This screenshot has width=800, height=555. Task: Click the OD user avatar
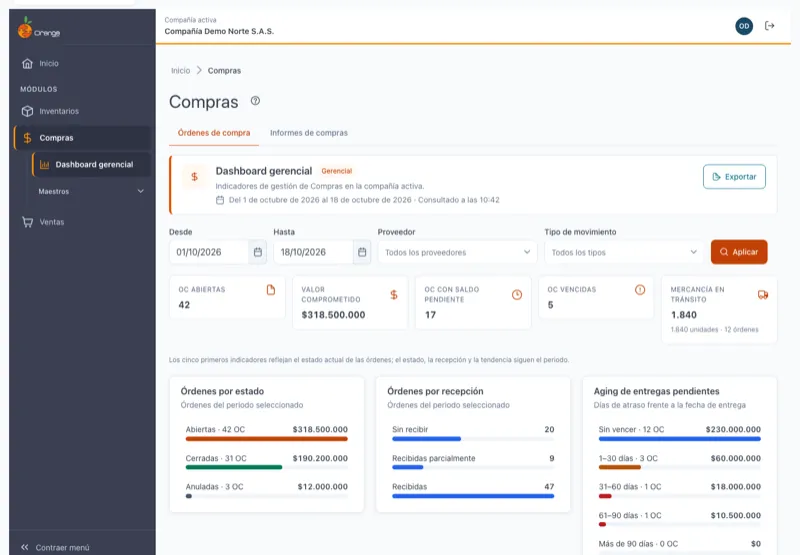744,26
